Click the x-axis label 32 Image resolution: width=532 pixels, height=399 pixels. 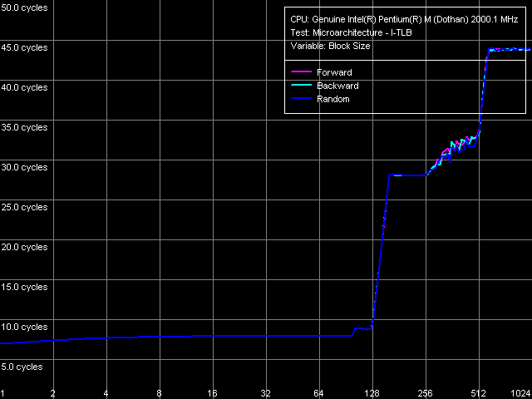pos(265,393)
